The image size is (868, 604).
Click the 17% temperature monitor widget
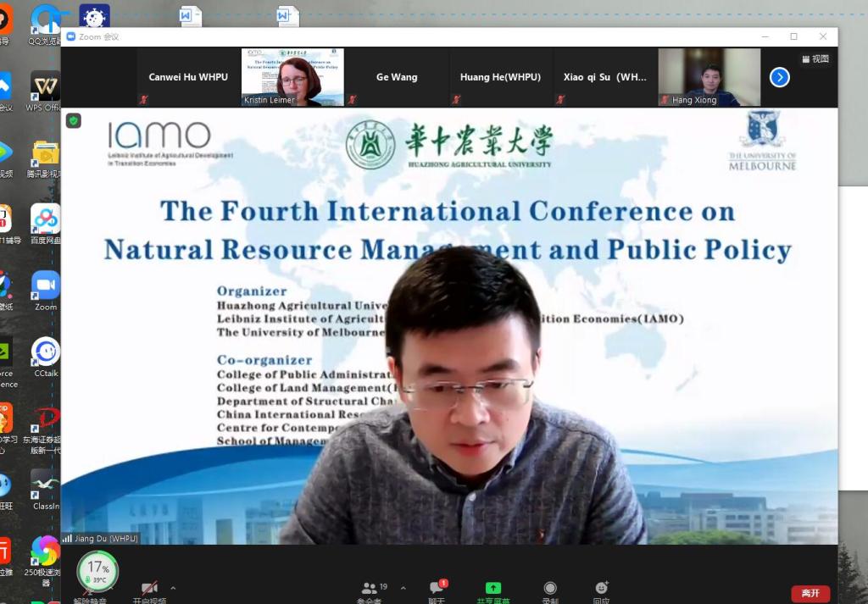97,570
